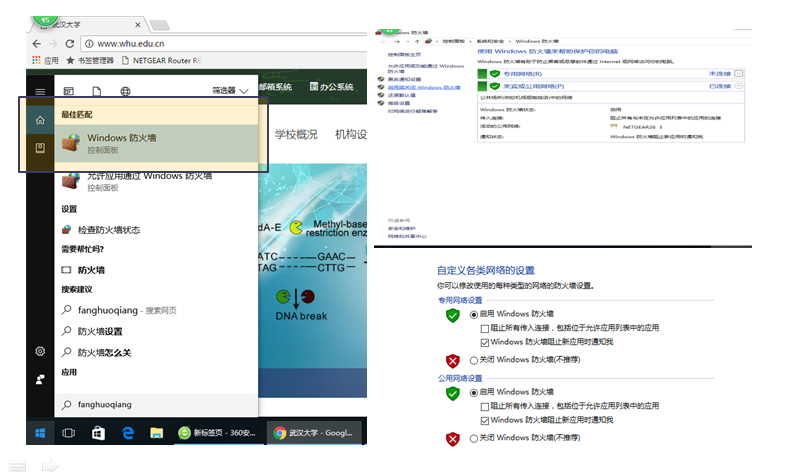Click 网络和共享中心 link
This screenshot has width=788, height=472.
click(x=407, y=236)
